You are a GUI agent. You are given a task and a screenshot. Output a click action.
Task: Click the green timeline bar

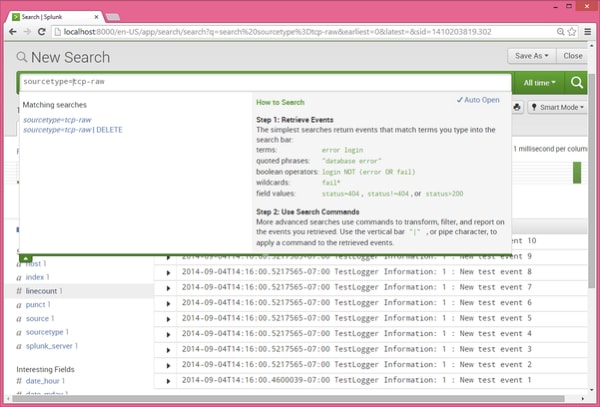coord(577,173)
